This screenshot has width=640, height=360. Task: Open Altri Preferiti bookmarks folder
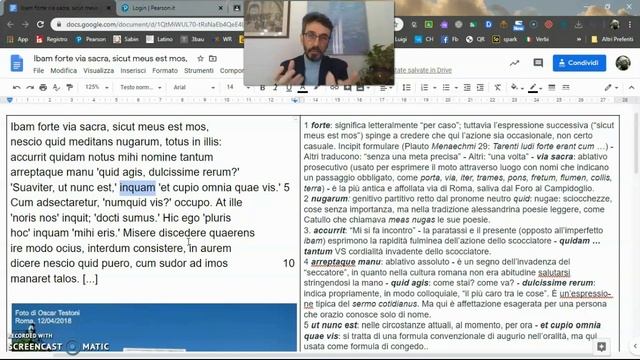click(x=612, y=39)
